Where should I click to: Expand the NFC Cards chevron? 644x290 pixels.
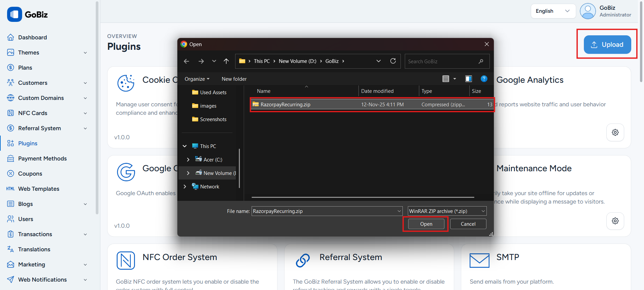pos(85,113)
